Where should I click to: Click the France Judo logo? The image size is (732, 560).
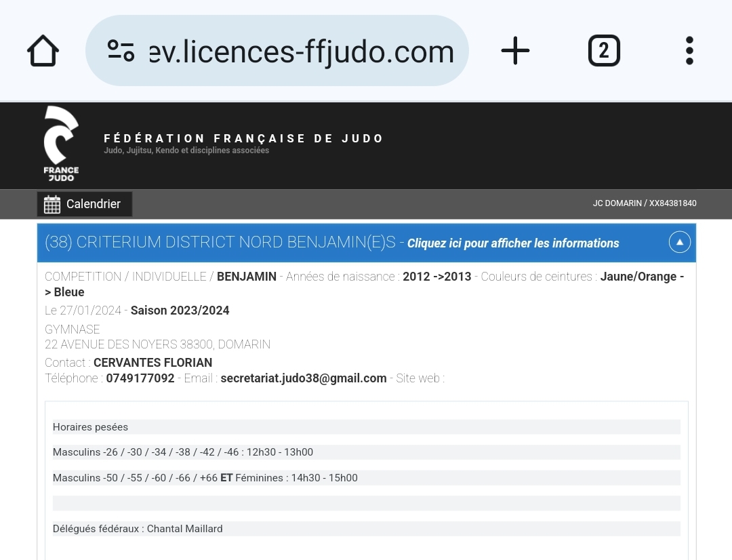click(61, 144)
